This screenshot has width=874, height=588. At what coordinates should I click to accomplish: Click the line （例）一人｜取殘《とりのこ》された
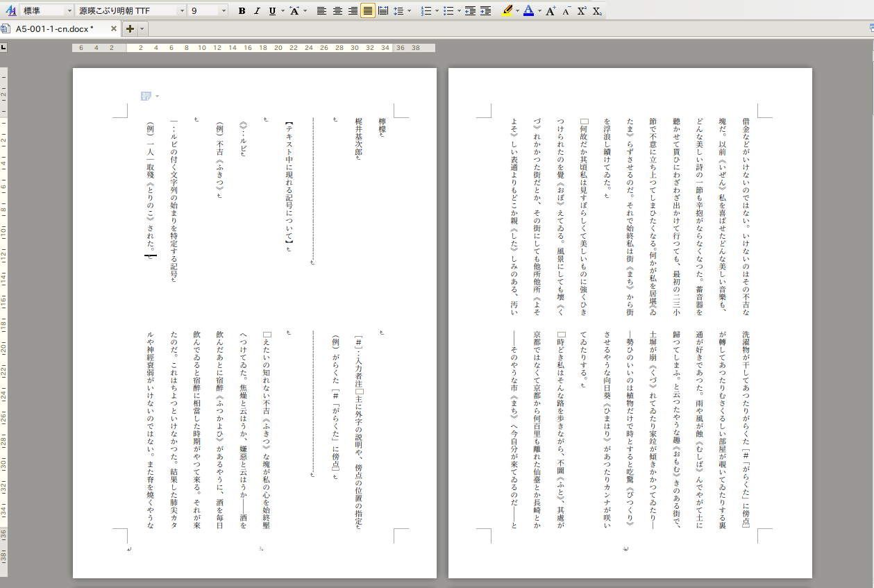(150, 187)
